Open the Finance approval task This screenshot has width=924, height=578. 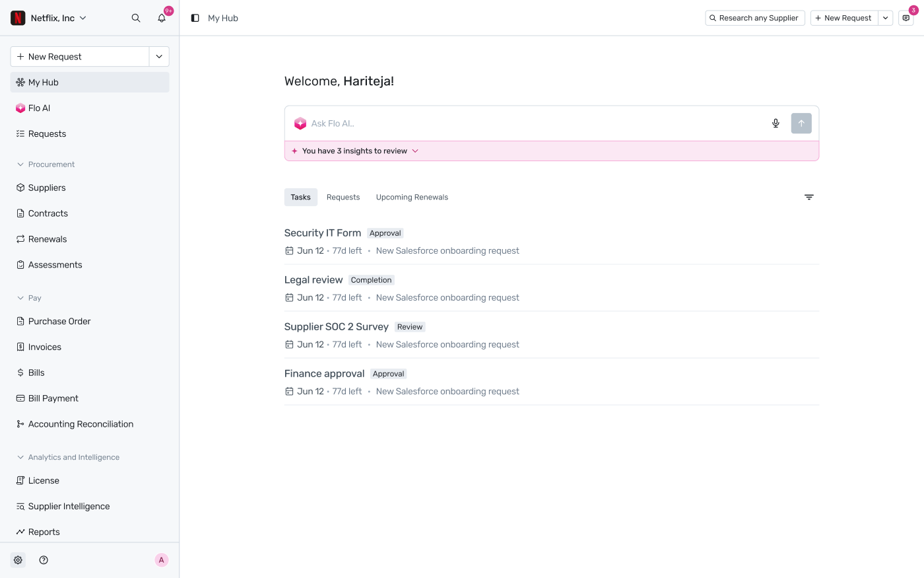coord(324,374)
